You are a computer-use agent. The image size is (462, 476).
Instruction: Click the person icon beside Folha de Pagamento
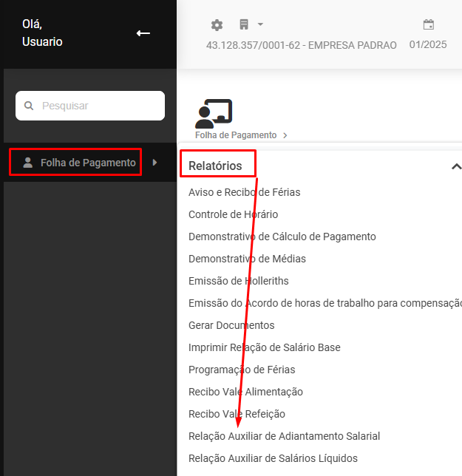28,163
